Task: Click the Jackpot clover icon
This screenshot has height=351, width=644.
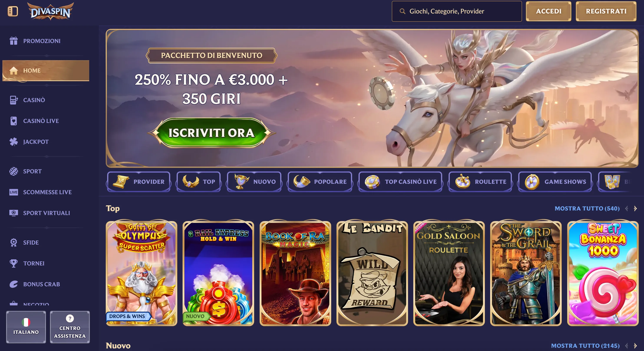Action: pyautogui.click(x=13, y=142)
